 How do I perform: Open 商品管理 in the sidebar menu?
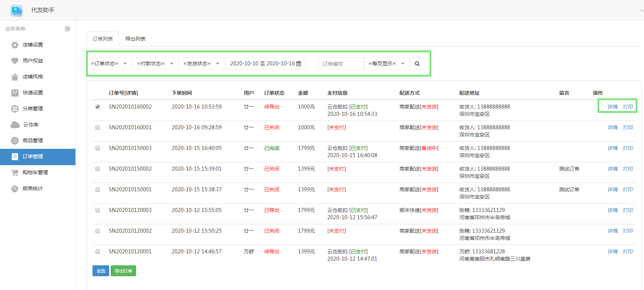coord(33,141)
